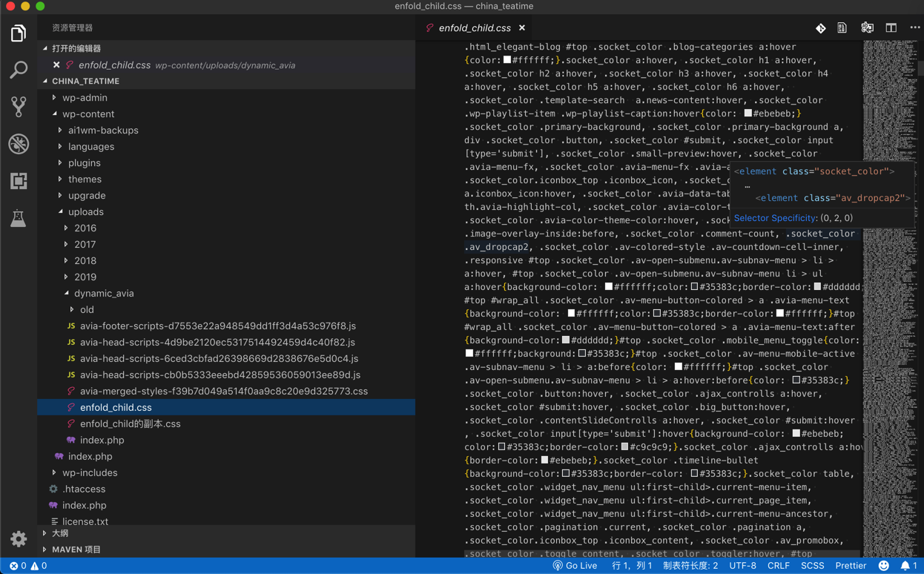Open the Debug view with bug icon

(x=19, y=144)
